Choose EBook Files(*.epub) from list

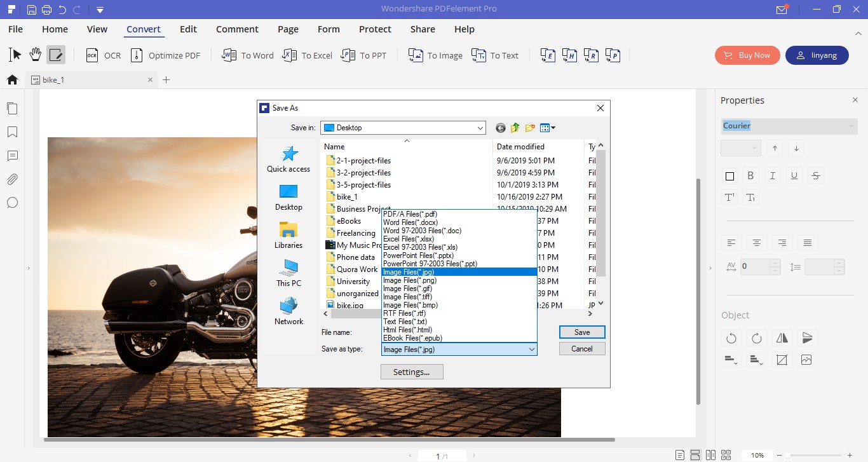pyautogui.click(x=412, y=338)
